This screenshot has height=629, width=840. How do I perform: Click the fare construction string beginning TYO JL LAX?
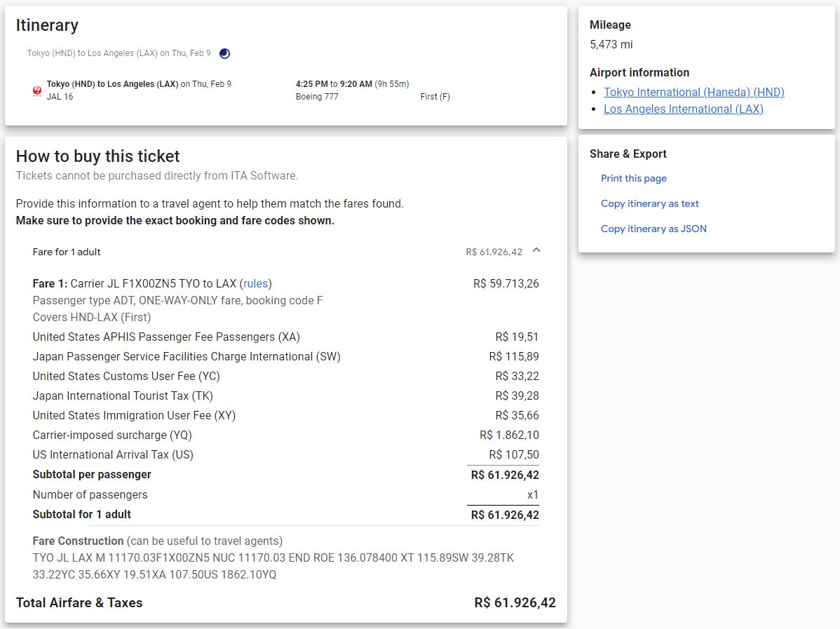click(273, 567)
